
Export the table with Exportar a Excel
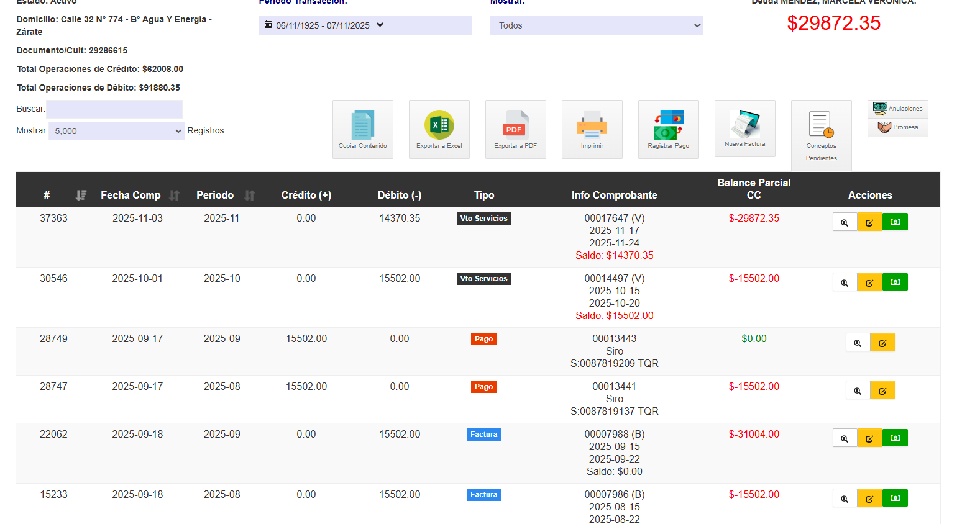click(x=439, y=129)
